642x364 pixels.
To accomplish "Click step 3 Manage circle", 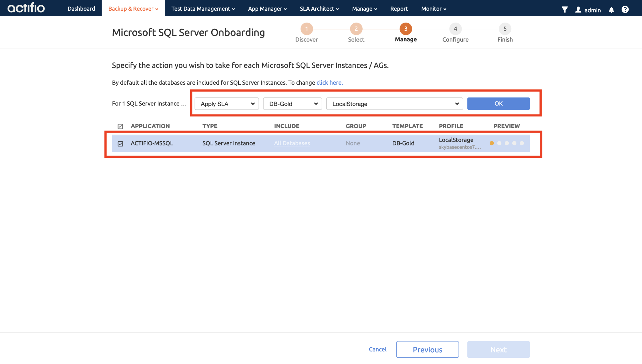I will pos(406,29).
